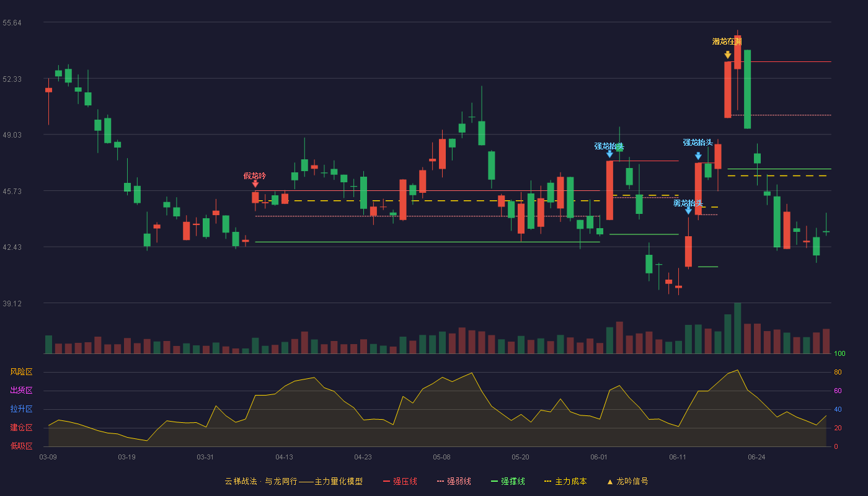Click the 06-24 date label
The width and height of the screenshot is (868, 496).
756,457
